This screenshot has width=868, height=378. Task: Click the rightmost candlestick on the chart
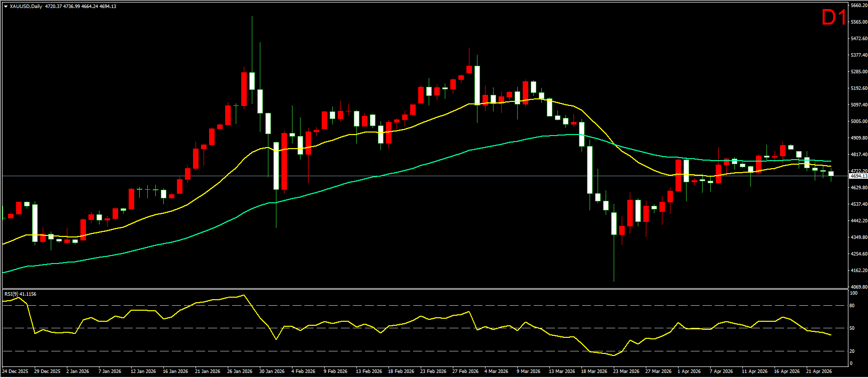831,174
